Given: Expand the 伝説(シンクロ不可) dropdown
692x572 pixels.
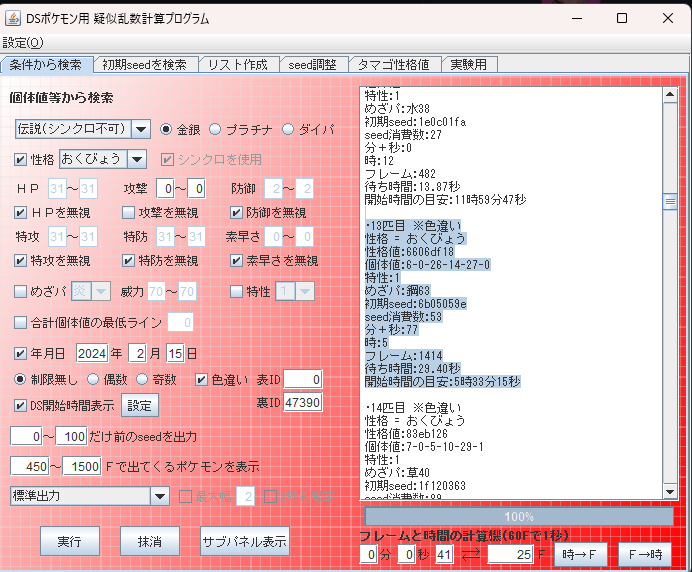Looking at the screenshot, I should 141,129.
